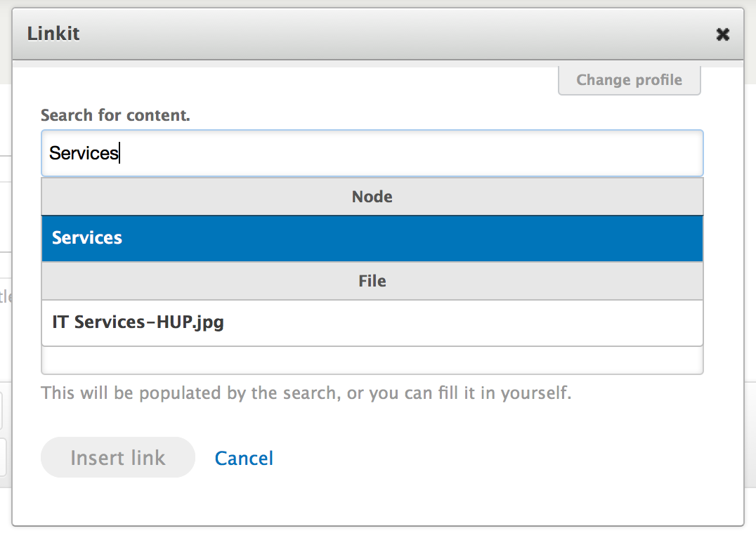Click the 'Search for content.' label

pyautogui.click(x=115, y=115)
